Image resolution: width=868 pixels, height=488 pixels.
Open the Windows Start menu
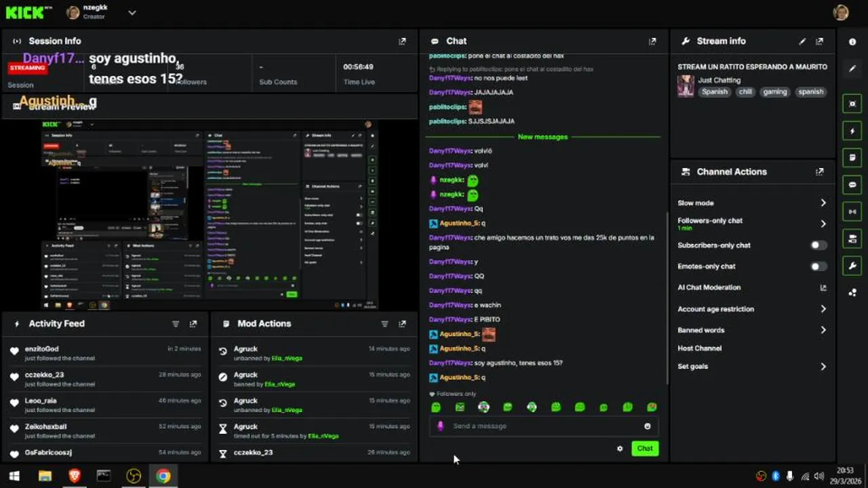(x=14, y=476)
